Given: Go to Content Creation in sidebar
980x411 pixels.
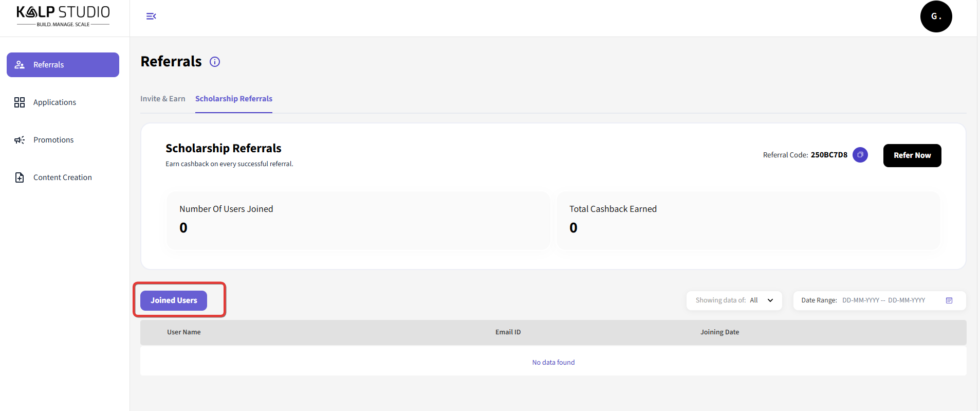Looking at the screenshot, I should click(x=62, y=177).
